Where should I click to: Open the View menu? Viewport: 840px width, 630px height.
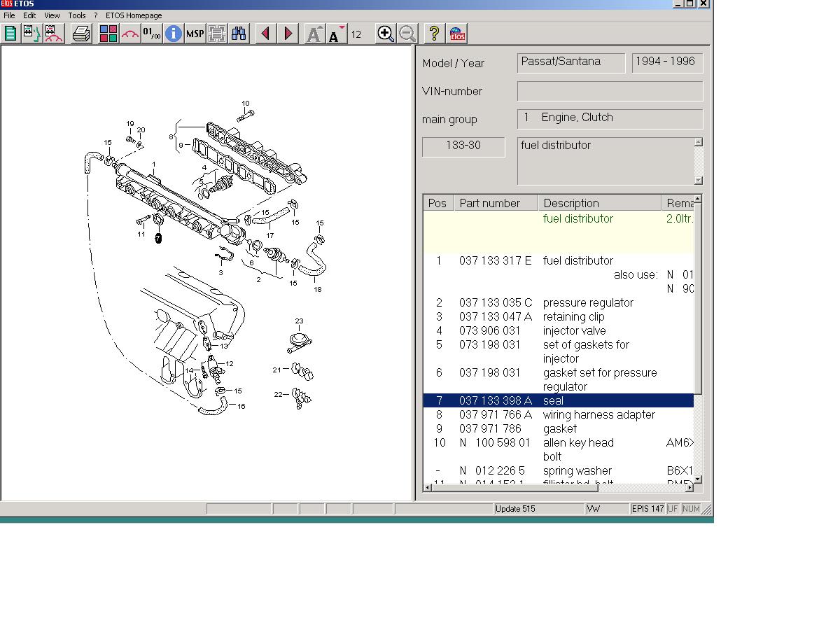pos(52,15)
